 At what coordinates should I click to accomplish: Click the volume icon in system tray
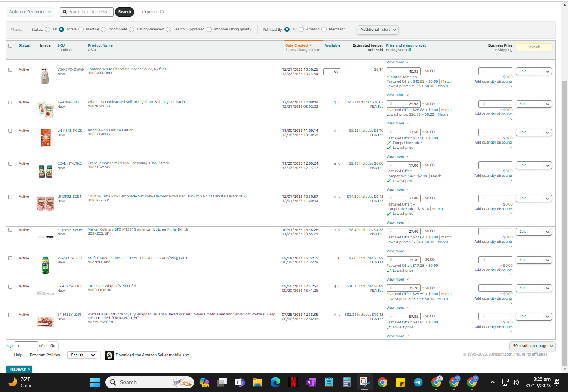(515, 382)
